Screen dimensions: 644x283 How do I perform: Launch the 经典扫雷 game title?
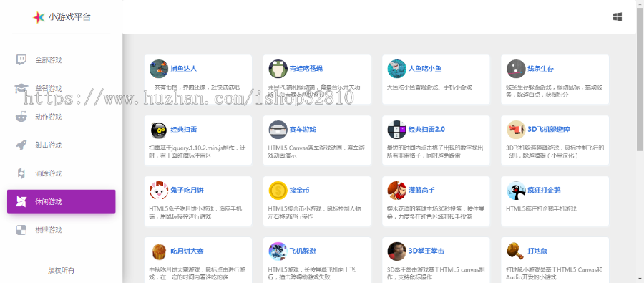(184, 130)
